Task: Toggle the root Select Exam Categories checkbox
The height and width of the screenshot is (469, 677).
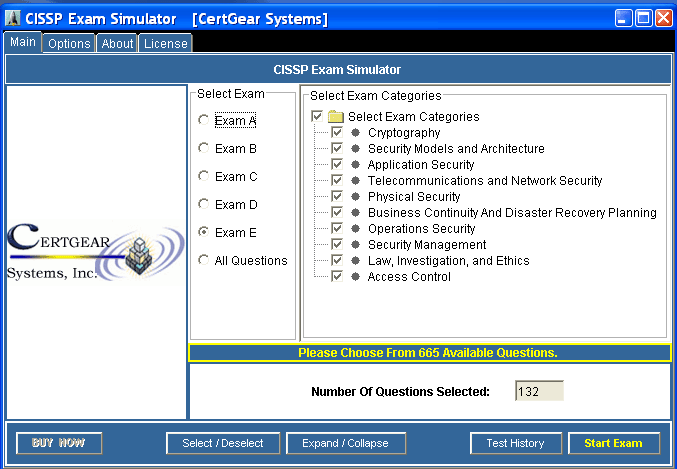Action: coord(317,116)
